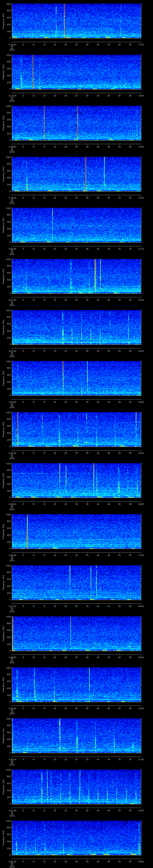Screen dimensions: 153x868
Task: Click the 4:17:00 start time label
Action: pos(12,96)
